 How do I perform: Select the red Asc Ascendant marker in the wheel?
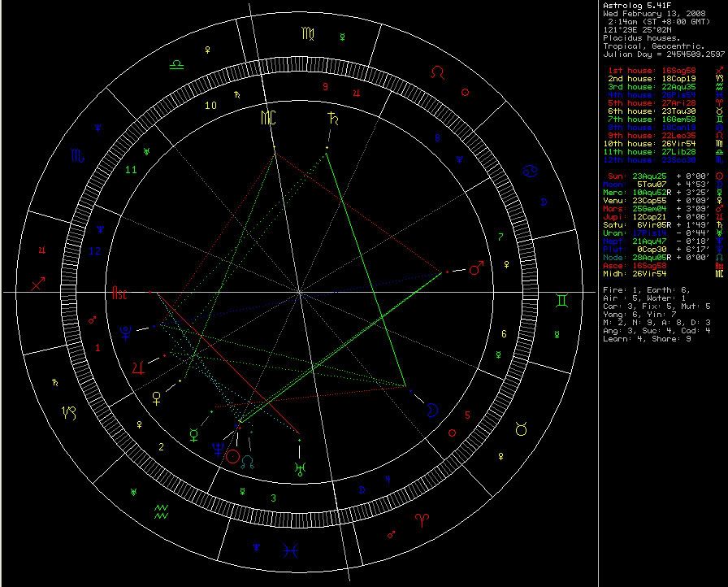[x=120, y=290]
